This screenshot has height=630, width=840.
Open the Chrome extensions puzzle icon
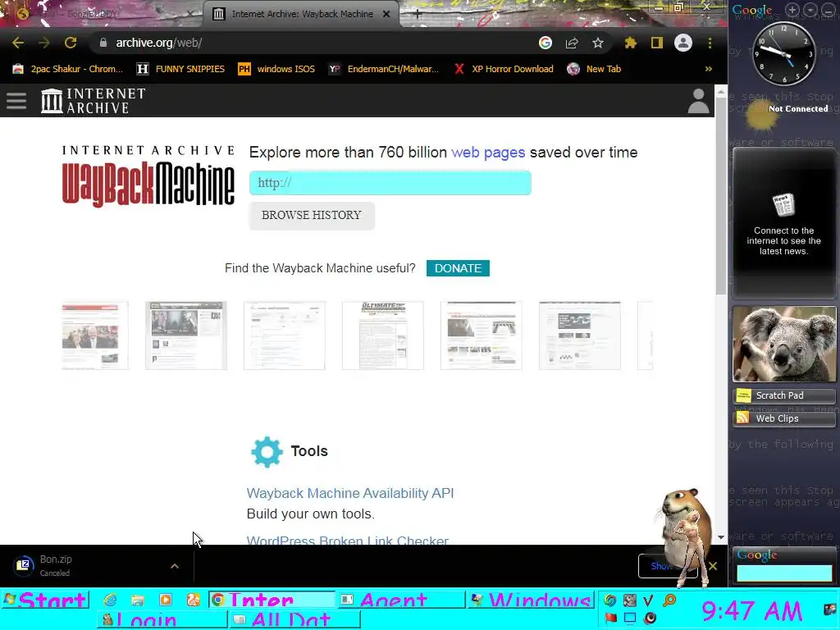631,43
